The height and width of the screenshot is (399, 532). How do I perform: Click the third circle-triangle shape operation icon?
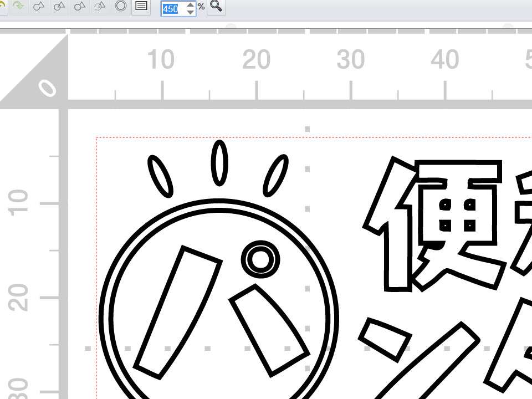pyautogui.click(x=80, y=6)
